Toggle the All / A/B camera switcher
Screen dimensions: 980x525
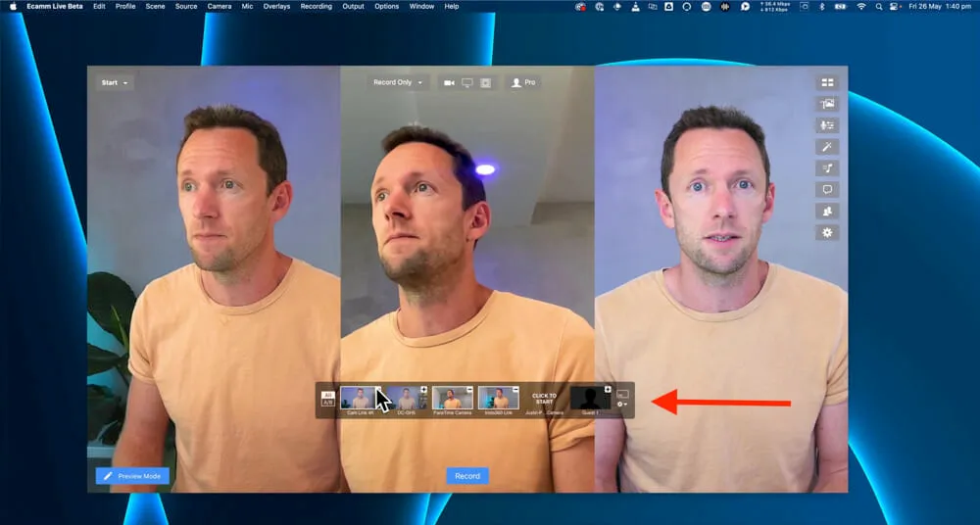[x=328, y=399]
